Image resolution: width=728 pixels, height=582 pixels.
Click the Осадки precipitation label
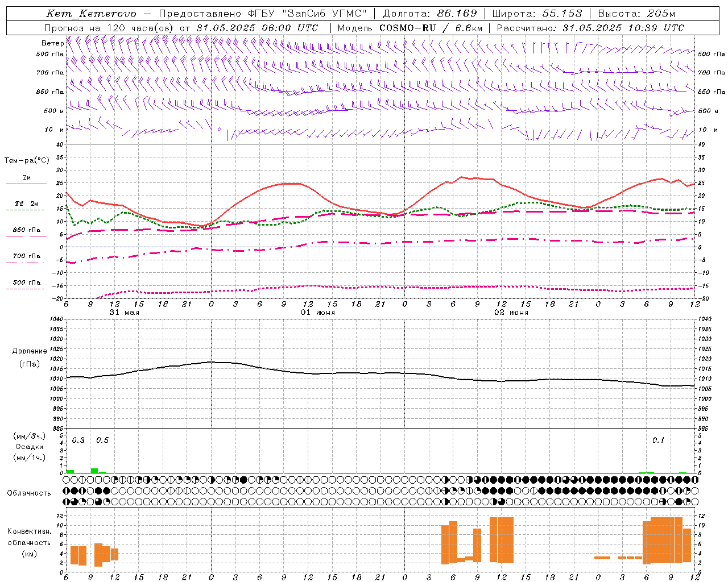29,447
